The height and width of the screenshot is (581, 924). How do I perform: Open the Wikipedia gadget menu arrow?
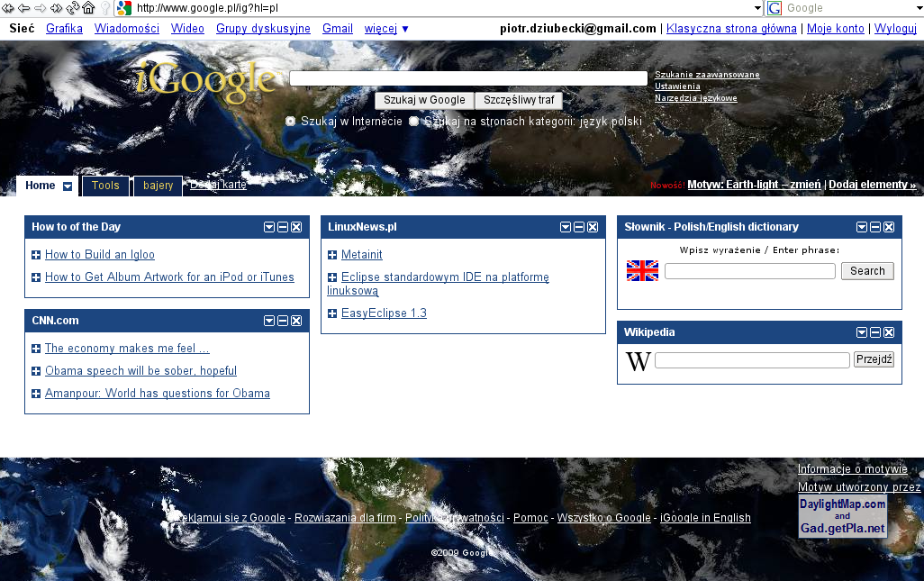tap(862, 332)
